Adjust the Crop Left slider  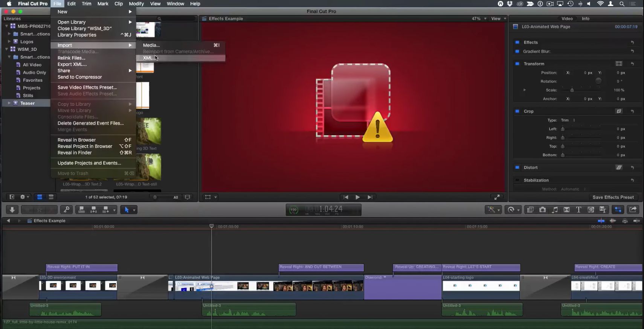[563, 129]
